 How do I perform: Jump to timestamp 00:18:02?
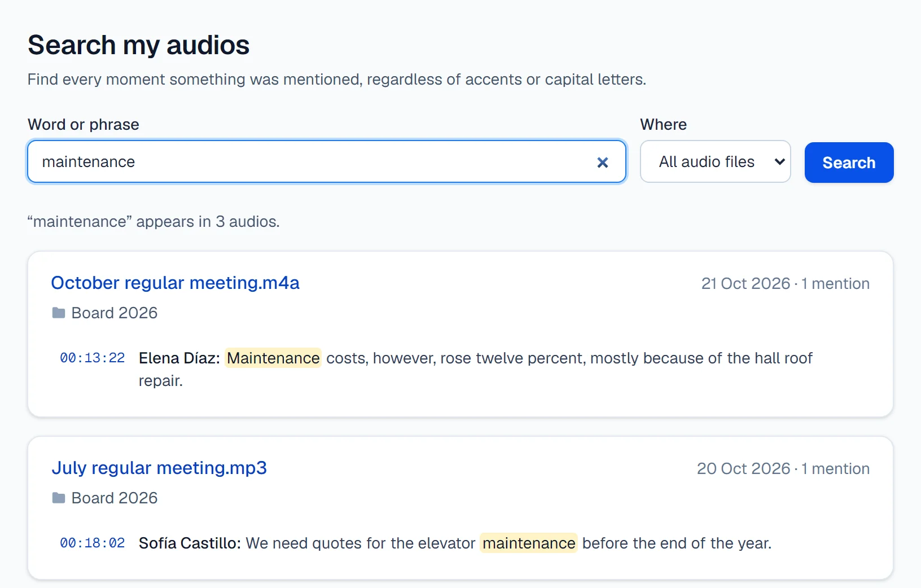tap(93, 543)
